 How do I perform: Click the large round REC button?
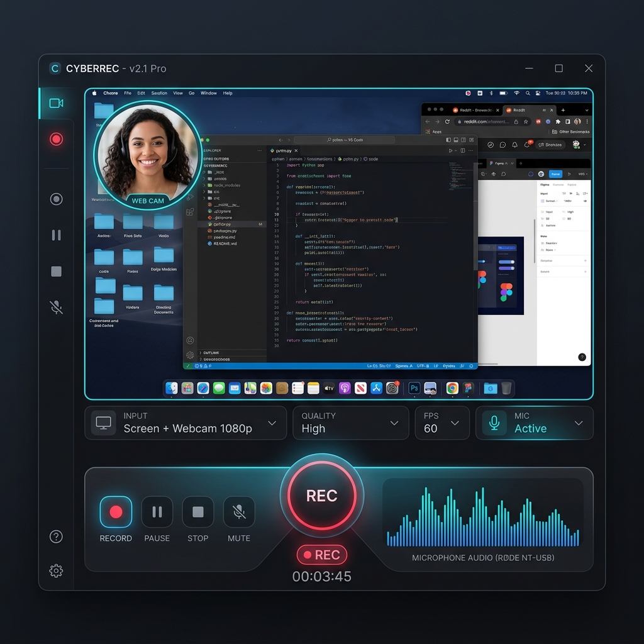322,496
